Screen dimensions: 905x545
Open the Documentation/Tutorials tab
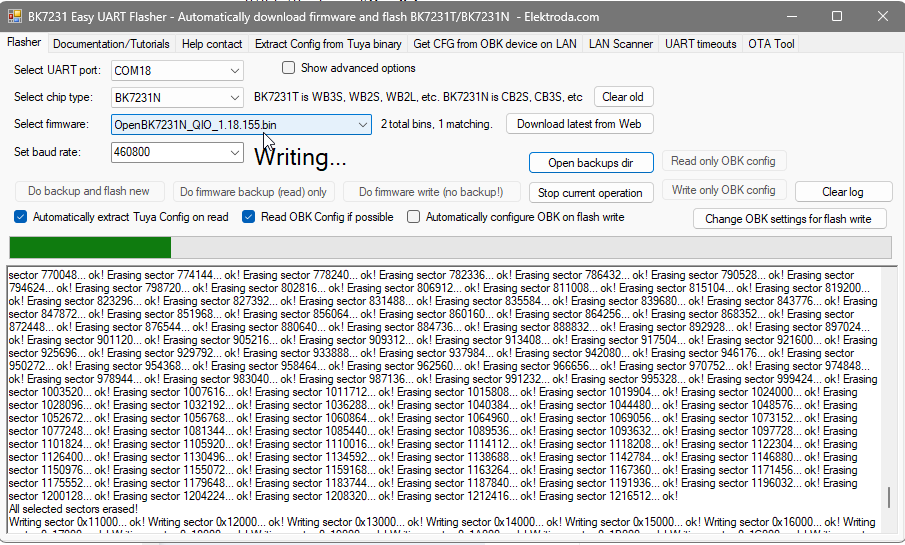(111, 44)
